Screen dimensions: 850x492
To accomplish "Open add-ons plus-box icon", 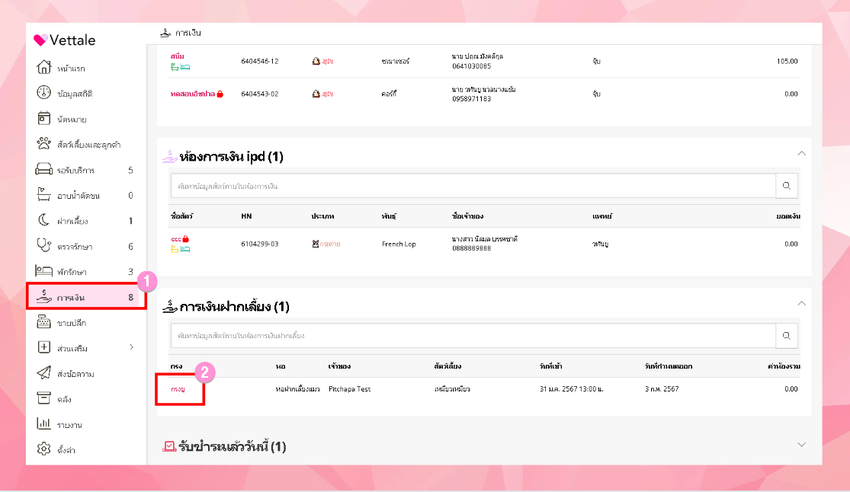I will 44,347.
